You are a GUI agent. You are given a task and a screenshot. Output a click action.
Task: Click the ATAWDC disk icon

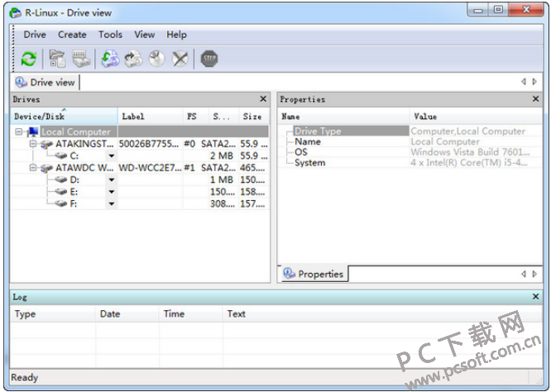[x=46, y=168]
